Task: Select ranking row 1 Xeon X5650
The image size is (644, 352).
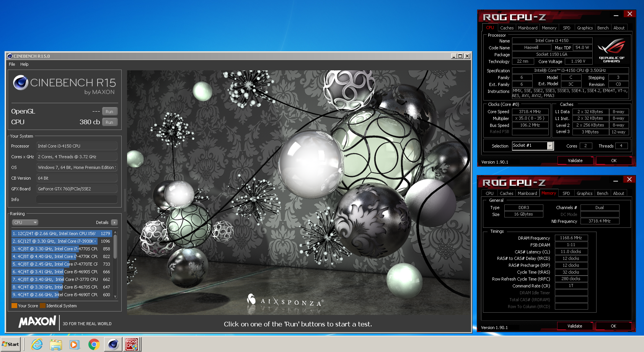Action: pos(62,234)
